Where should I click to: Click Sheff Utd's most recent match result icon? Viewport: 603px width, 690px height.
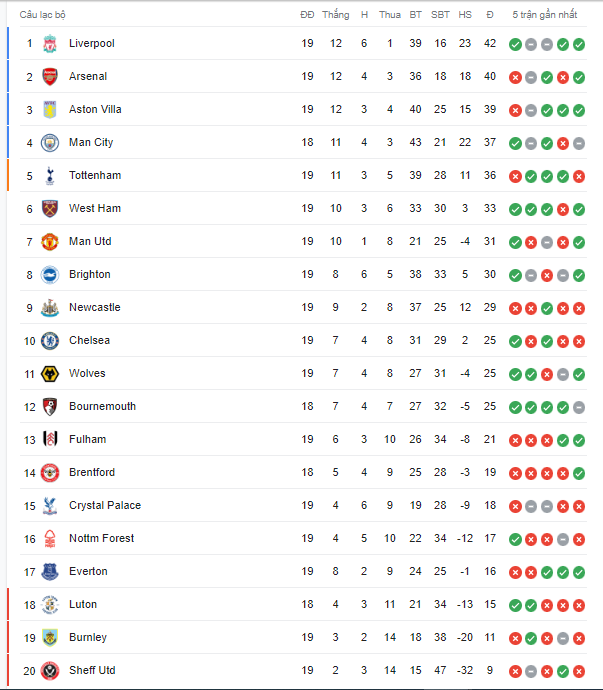(x=579, y=671)
